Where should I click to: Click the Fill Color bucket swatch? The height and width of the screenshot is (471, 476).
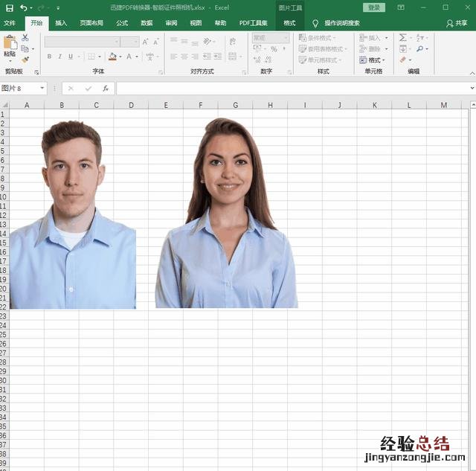coord(112,57)
